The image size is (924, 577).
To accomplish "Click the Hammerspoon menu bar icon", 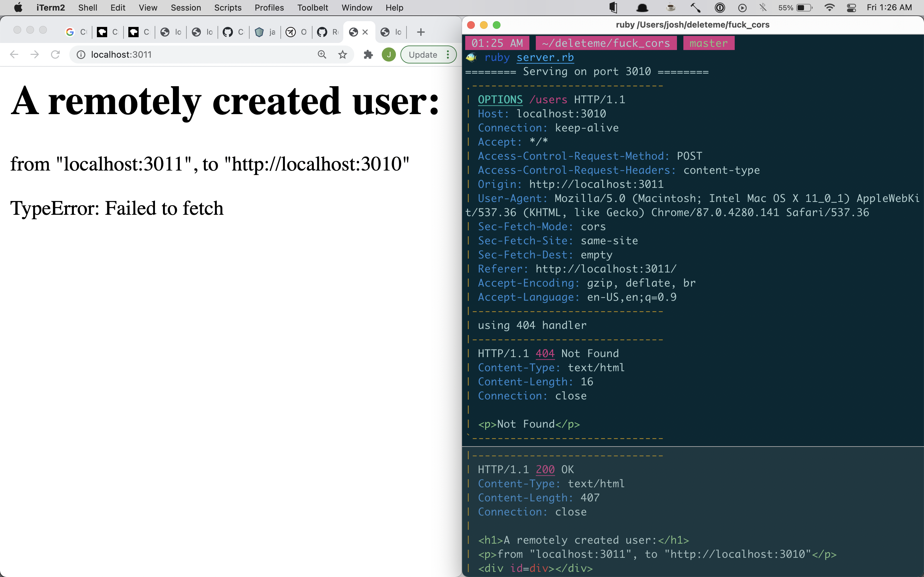I will coord(695,8).
